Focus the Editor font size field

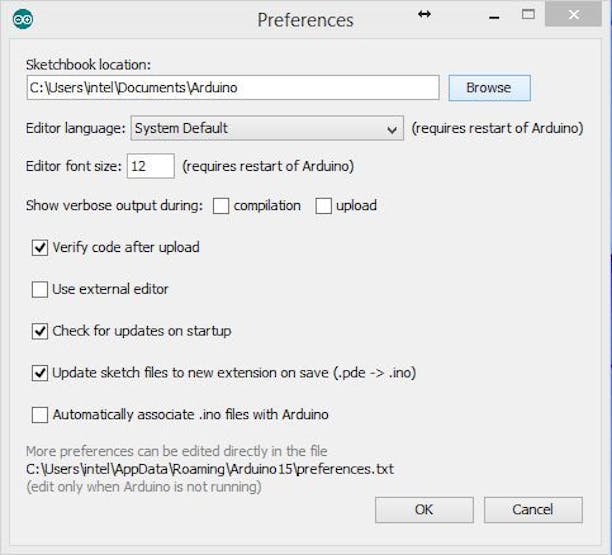click(151, 166)
